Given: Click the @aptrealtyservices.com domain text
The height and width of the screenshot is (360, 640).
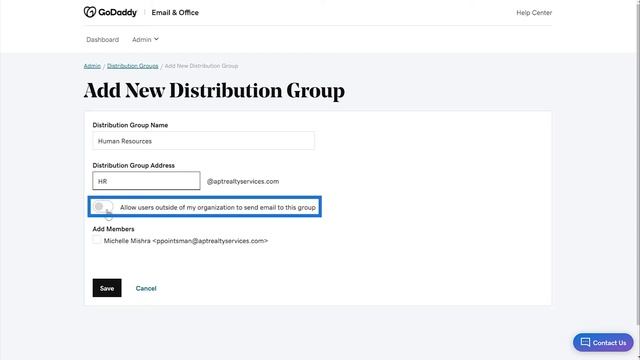Looking at the screenshot, I should [x=243, y=181].
